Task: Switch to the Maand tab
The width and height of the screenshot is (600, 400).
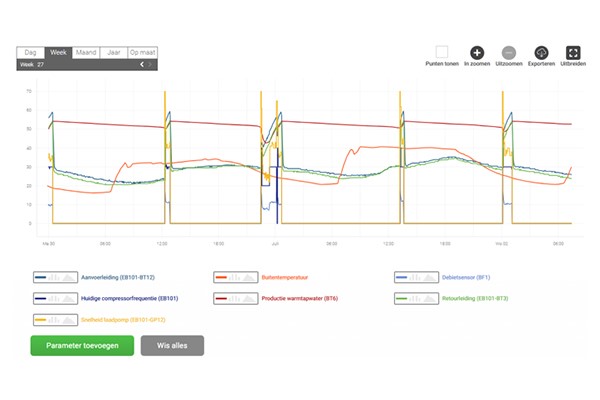Action: pos(86,52)
